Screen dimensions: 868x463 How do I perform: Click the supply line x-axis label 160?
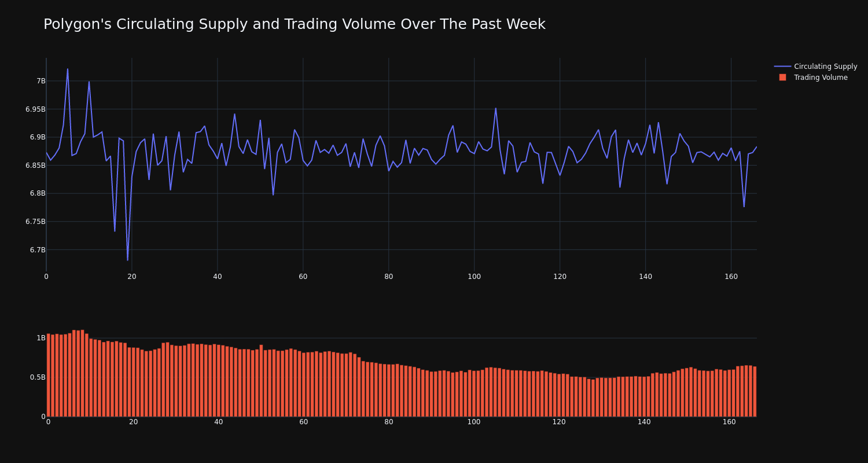coord(731,277)
